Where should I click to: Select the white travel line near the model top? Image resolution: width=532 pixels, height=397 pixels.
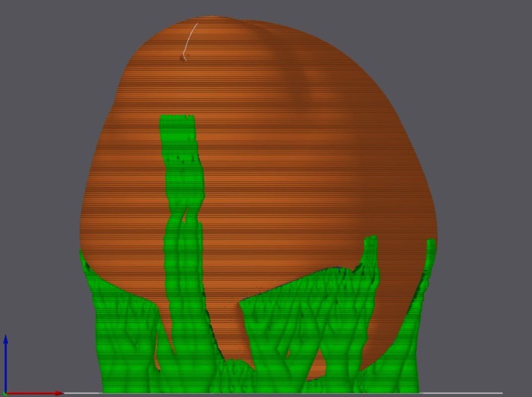189,37
